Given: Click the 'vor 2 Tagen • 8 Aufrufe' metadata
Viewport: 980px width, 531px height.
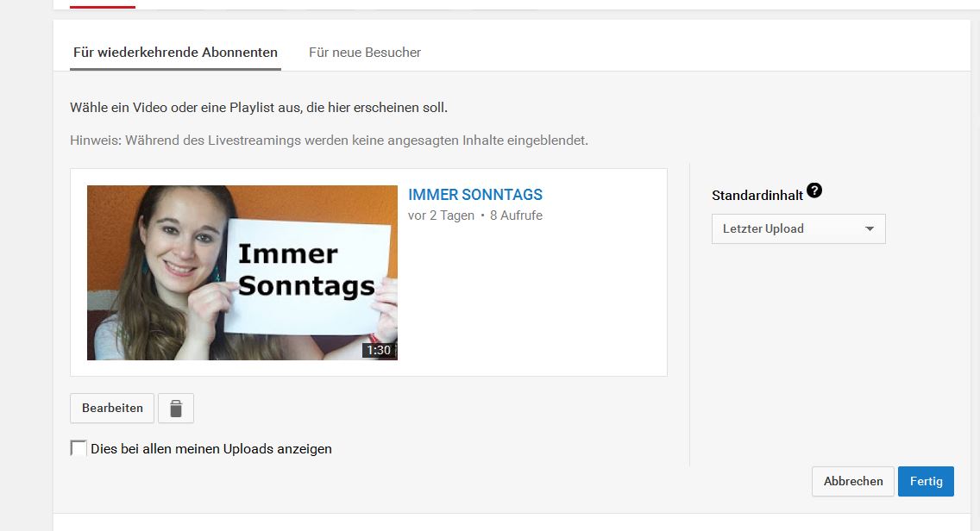Looking at the screenshot, I should (475, 216).
